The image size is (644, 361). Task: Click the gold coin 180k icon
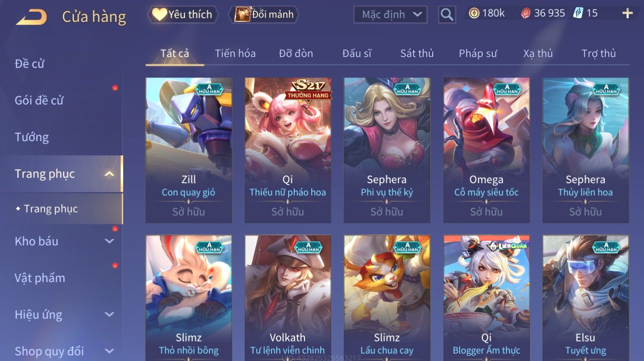(474, 13)
